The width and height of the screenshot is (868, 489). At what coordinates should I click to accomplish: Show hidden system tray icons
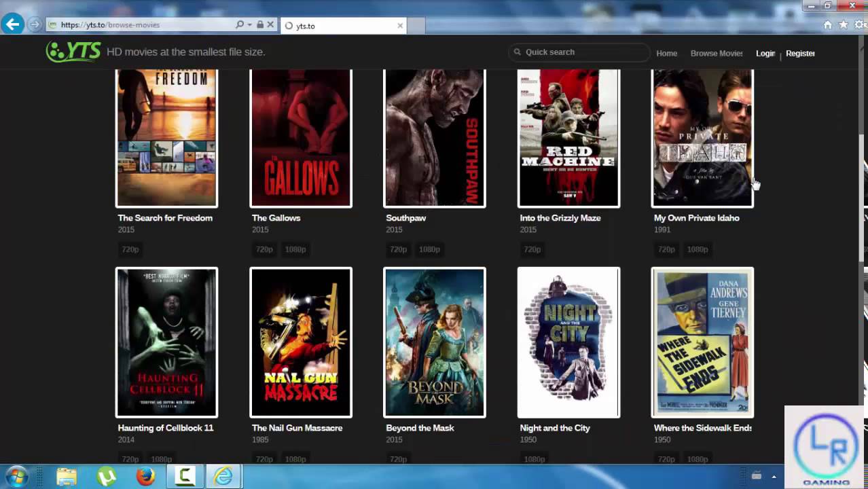click(774, 477)
